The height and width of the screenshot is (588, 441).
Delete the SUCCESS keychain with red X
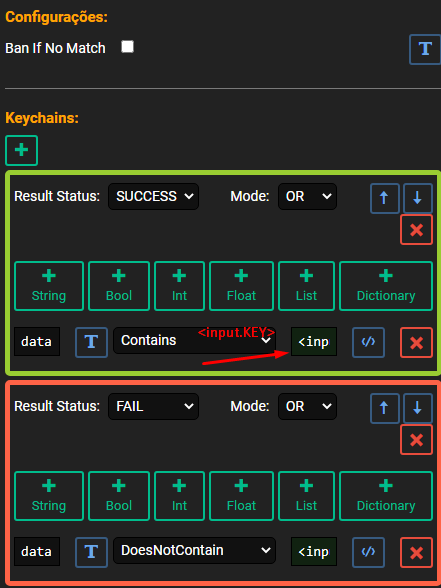pyautogui.click(x=416, y=230)
